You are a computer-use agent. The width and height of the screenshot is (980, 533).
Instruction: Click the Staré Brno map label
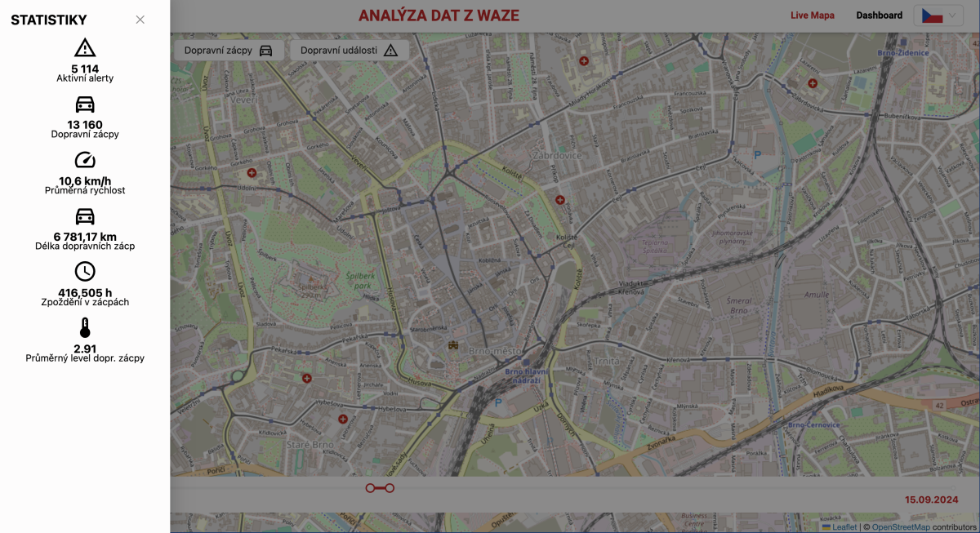[310, 444]
